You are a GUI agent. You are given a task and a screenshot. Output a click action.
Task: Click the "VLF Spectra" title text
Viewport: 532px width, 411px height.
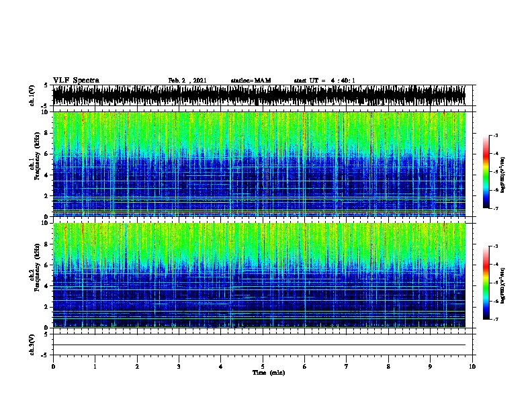pos(76,81)
